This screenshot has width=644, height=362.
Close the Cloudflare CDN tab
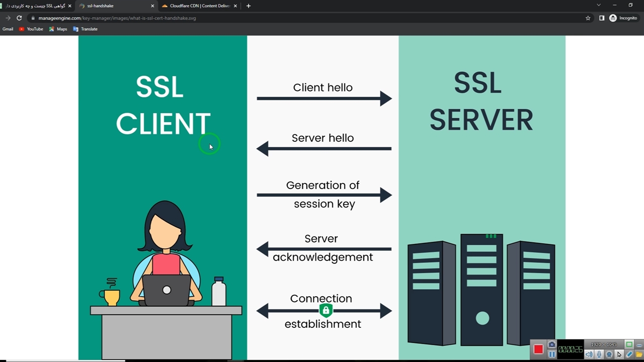[x=235, y=6]
